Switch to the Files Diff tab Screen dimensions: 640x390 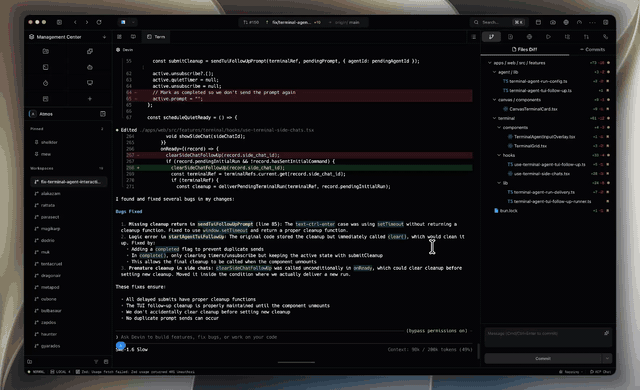pos(524,49)
